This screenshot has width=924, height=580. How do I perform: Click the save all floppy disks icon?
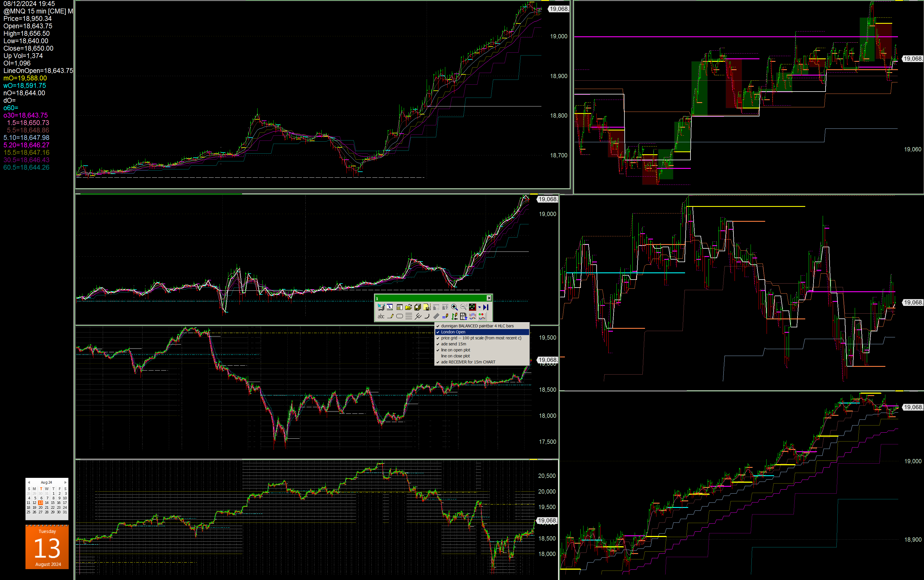pos(418,307)
